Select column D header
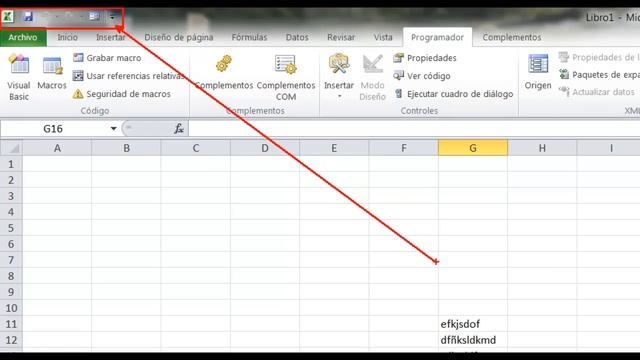This screenshot has height=360, width=640. pos(265,148)
